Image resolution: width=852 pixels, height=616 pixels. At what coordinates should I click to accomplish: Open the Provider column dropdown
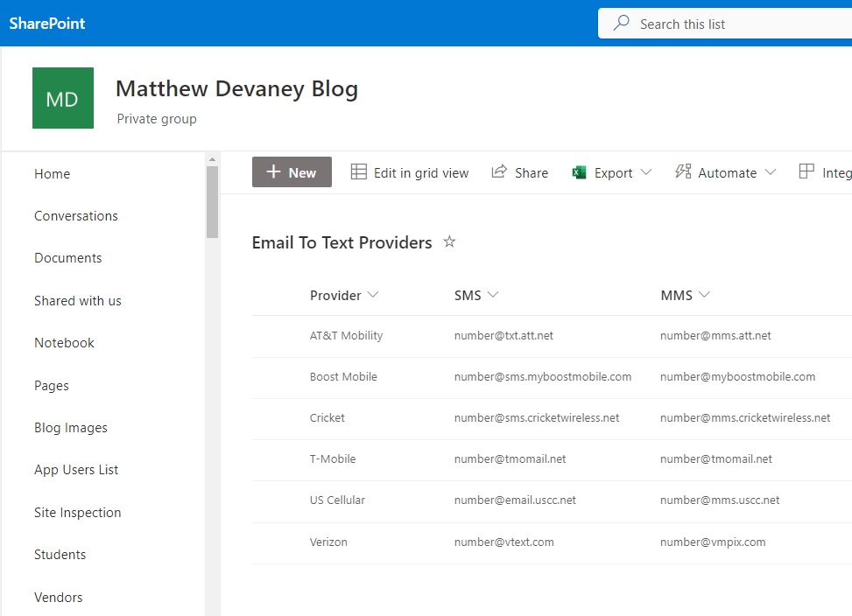coord(373,295)
